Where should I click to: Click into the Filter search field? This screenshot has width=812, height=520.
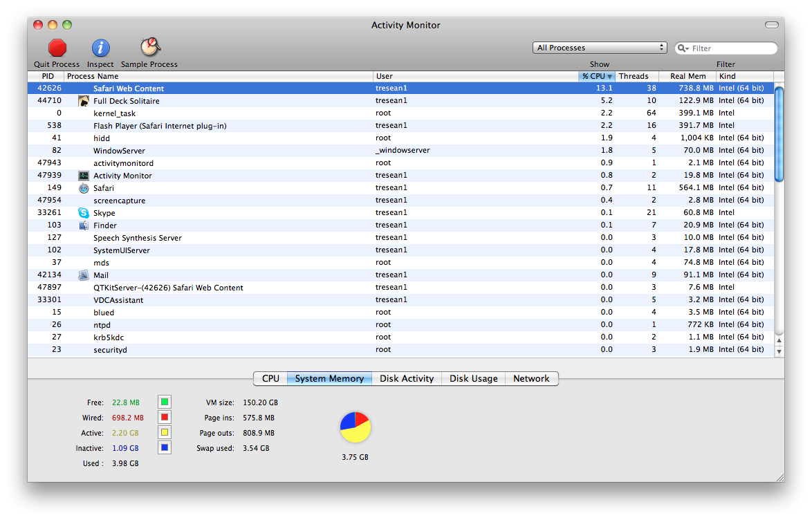[726, 48]
